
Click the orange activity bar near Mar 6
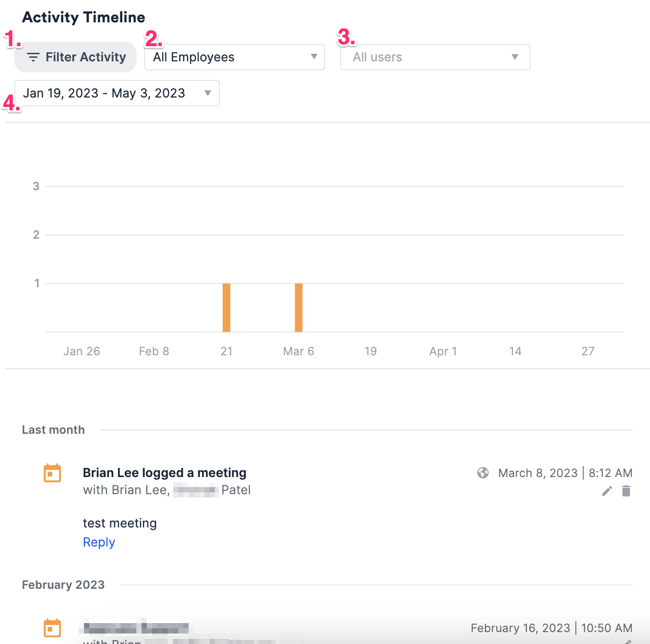299,307
